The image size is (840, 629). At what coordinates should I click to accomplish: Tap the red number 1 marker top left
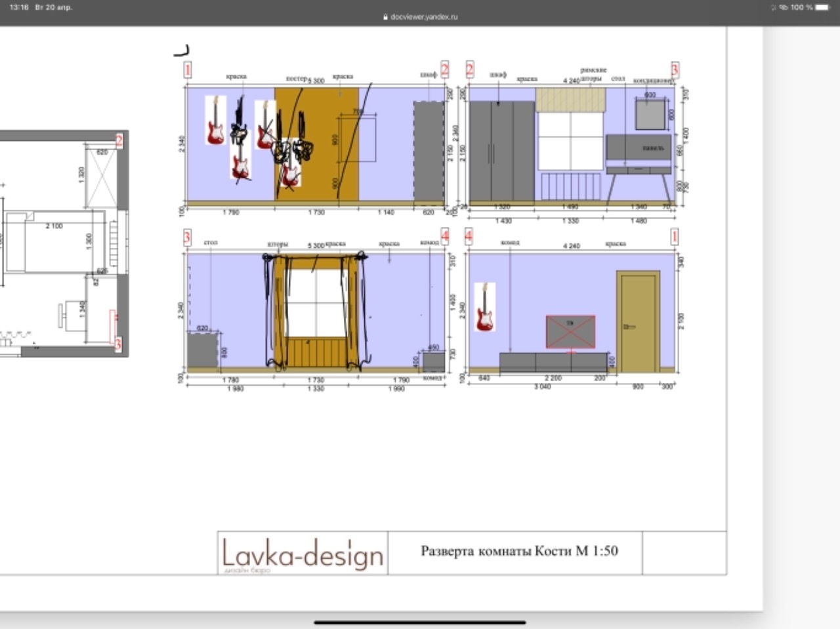(x=188, y=70)
